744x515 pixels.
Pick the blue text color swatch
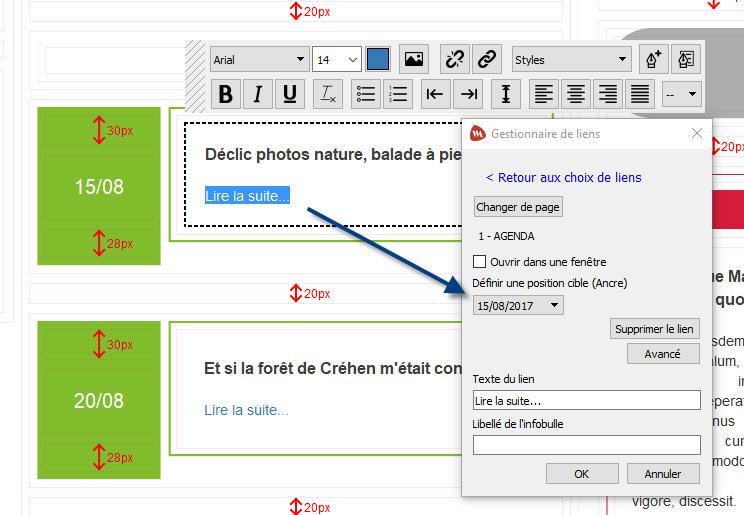(378, 60)
